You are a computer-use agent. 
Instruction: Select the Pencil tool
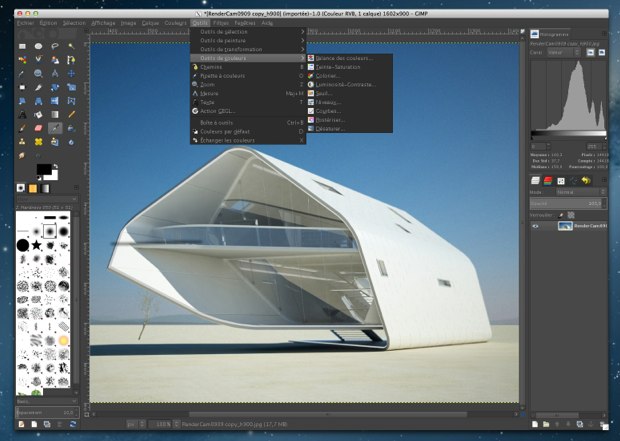point(71,115)
